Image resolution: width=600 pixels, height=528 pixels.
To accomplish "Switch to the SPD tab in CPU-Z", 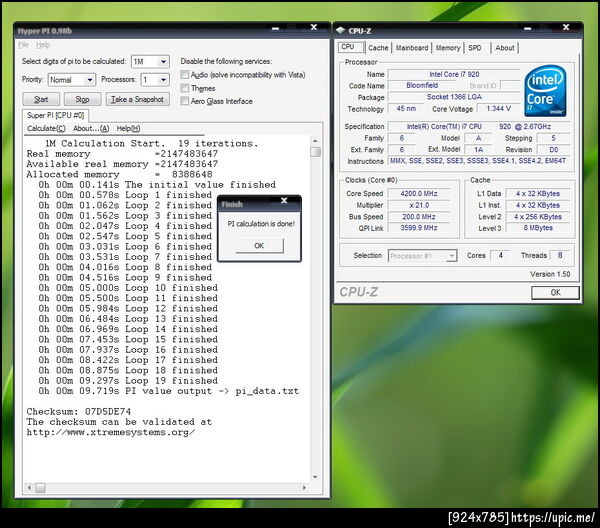I will (x=475, y=48).
